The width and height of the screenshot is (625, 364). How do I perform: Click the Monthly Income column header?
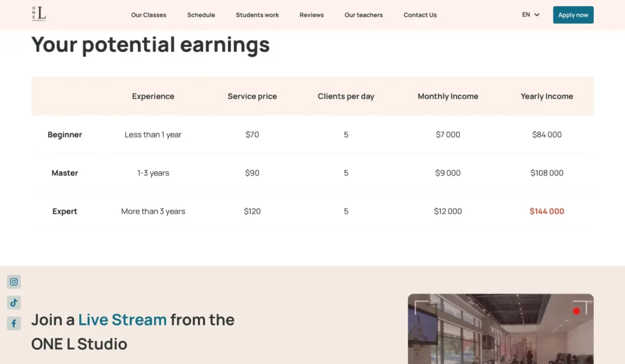click(447, 96)
